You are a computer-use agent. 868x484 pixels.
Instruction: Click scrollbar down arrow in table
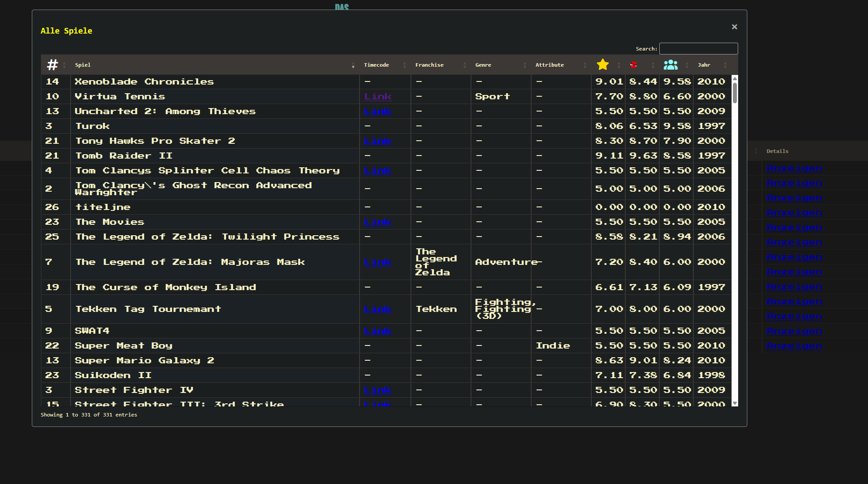[735, 403]
